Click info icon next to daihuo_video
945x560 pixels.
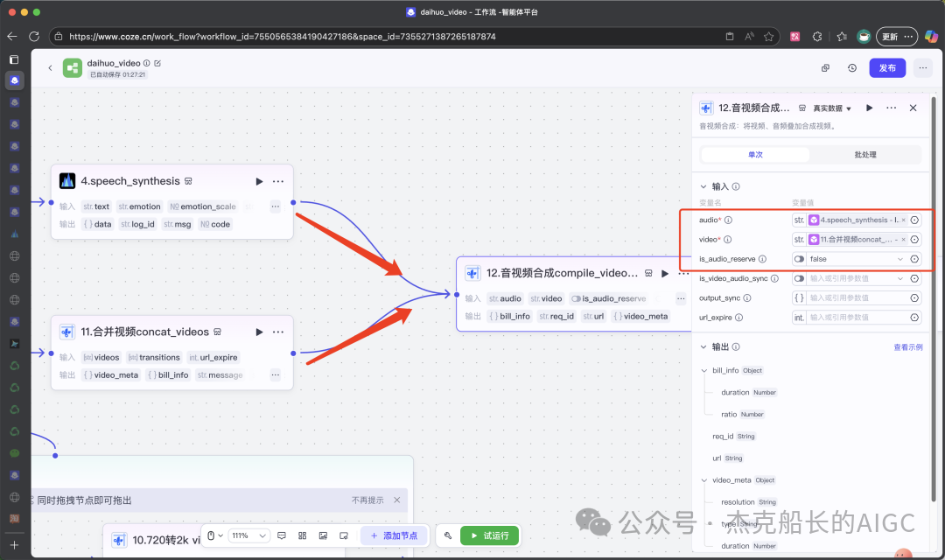click(146, 63)
